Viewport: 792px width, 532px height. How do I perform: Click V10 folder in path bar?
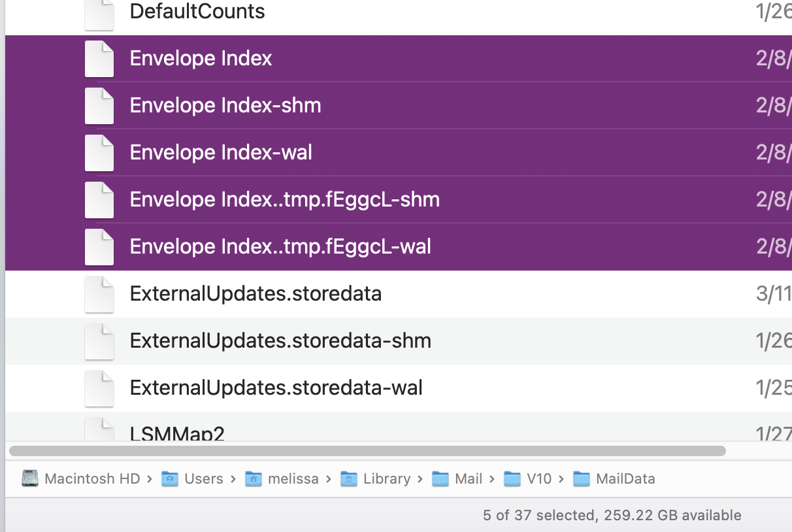click(x=529, y=479)
